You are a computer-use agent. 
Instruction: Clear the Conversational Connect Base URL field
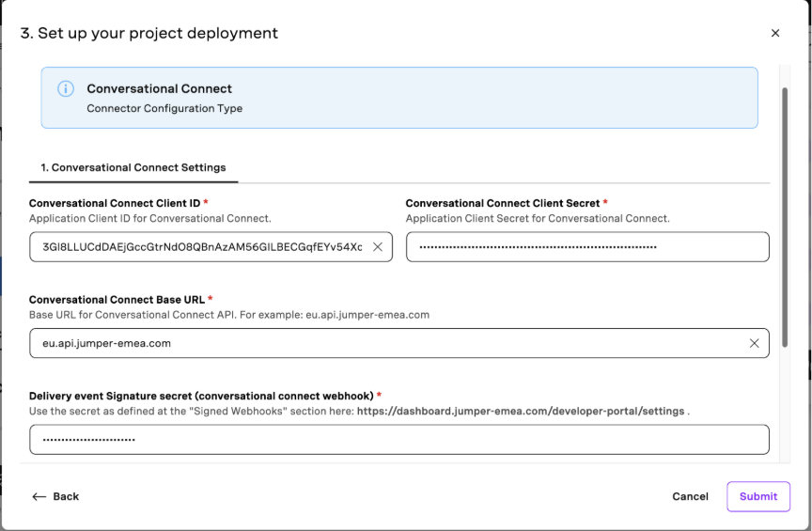(754, 343)
